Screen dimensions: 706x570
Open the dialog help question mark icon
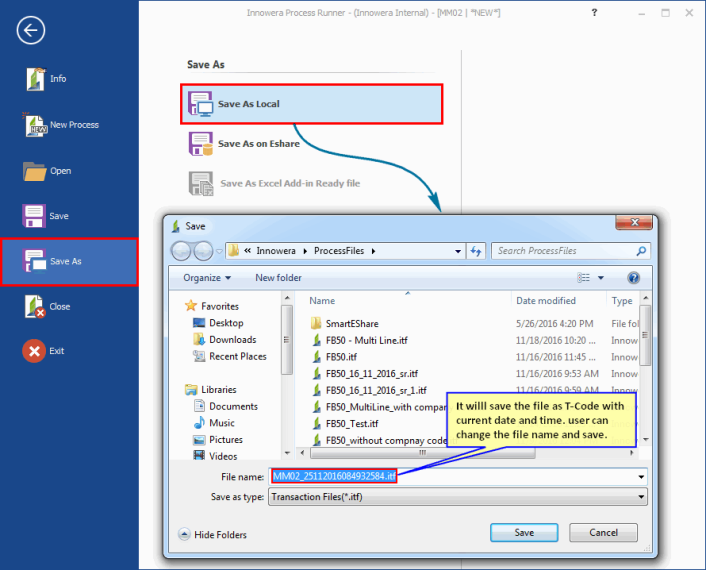point(633,278)
